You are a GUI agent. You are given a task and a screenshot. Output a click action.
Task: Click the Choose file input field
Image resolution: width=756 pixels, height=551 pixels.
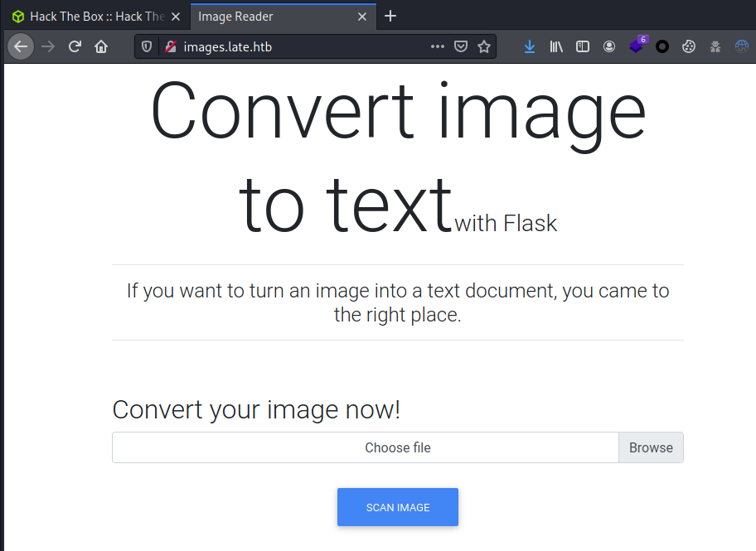click(x=365, y=447)
